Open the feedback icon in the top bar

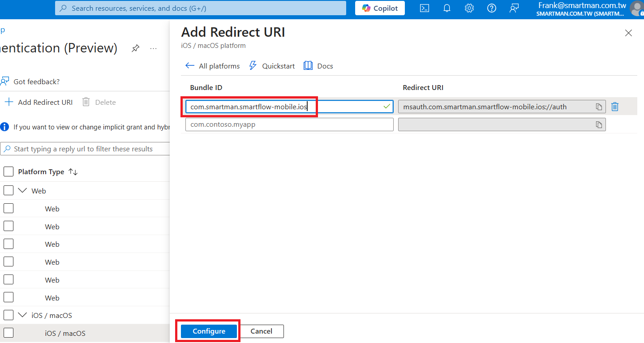click(x=514, y=8)
